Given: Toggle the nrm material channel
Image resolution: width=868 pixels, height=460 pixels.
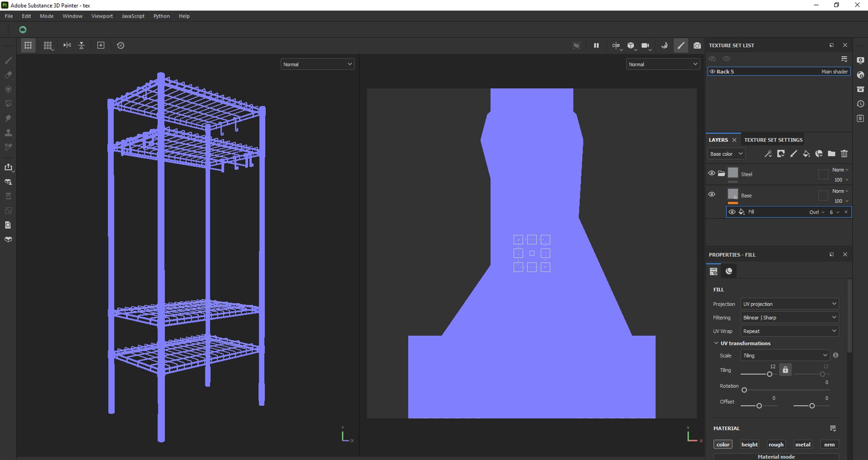Looking at the screenshot, I should (830, 445).
